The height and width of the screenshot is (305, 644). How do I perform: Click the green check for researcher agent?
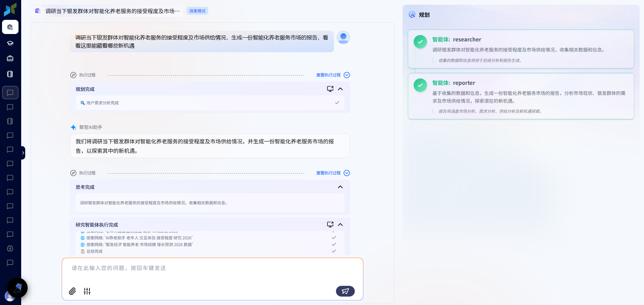coord(420,42)
